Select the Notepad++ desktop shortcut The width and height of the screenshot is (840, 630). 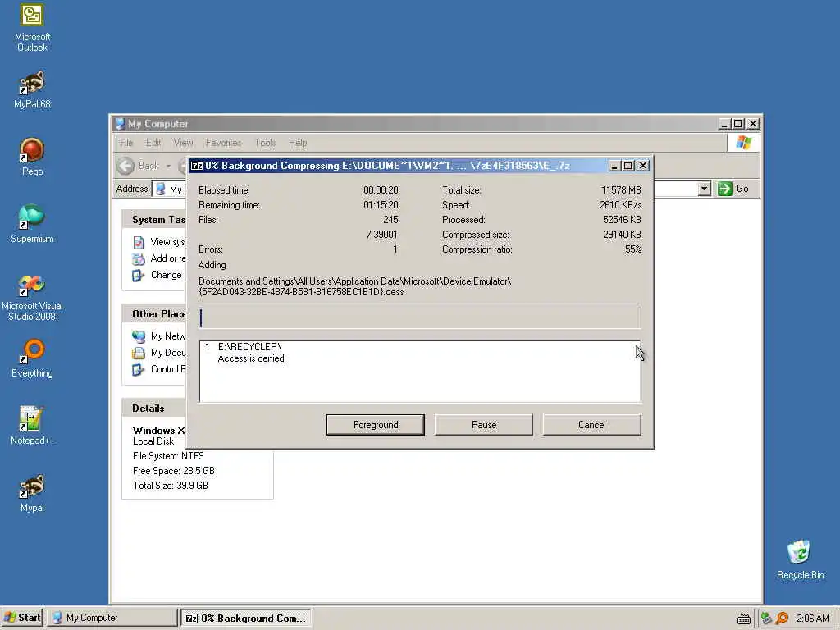coord(32,426)
